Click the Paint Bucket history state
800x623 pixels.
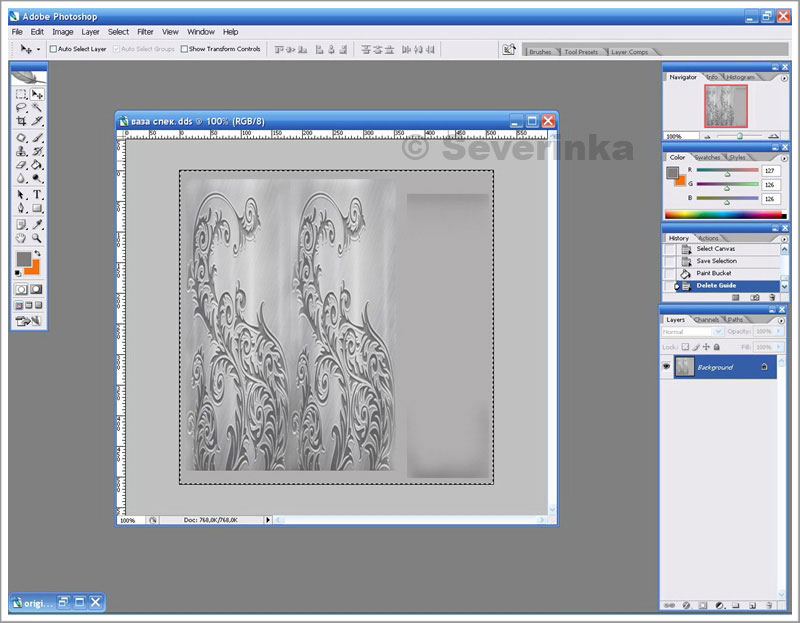point(714,273)
